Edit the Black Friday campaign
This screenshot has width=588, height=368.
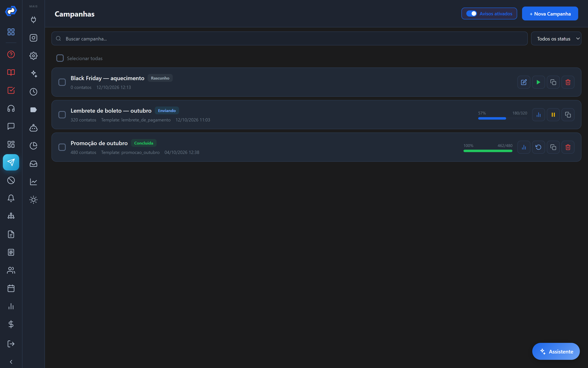[524, 82]
